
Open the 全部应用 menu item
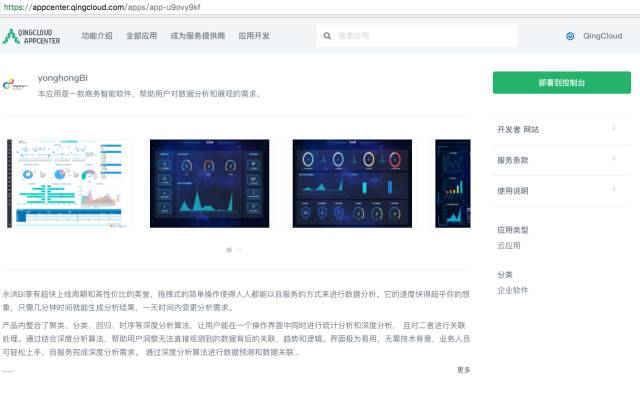point(141,36)
